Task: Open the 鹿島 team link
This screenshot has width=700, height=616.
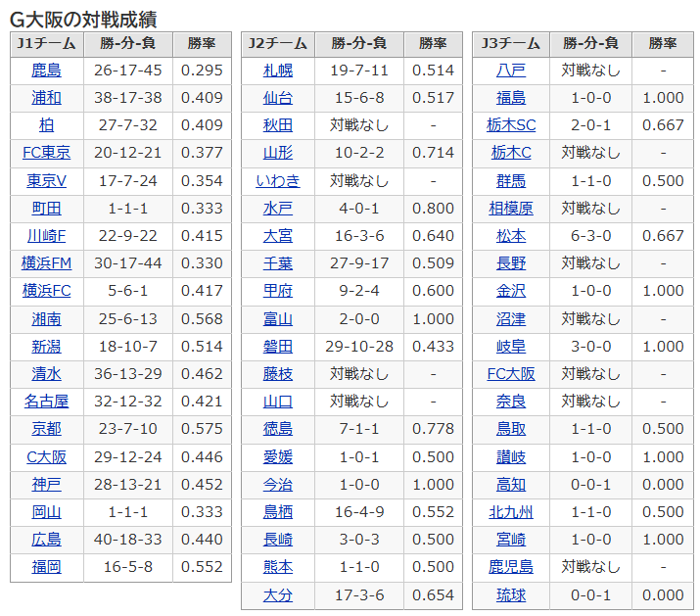Action: (x=46, y=71)
